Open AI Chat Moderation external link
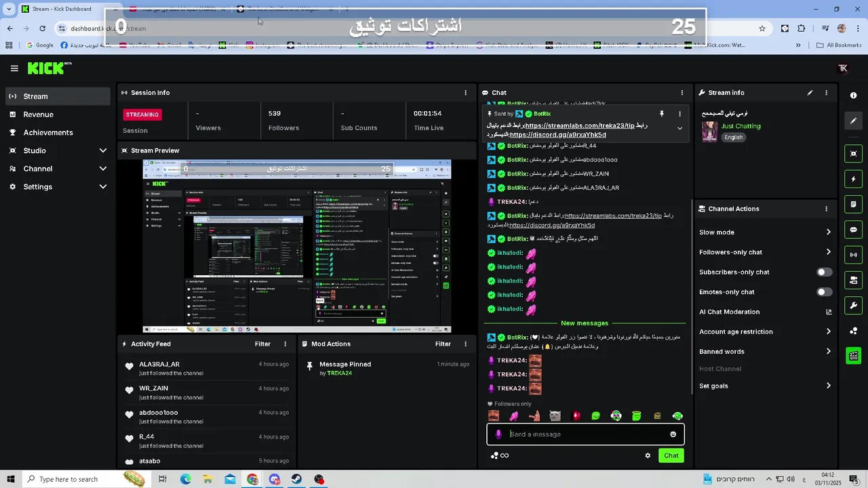This screenshot has height=488, width=868. coord(829,312)
